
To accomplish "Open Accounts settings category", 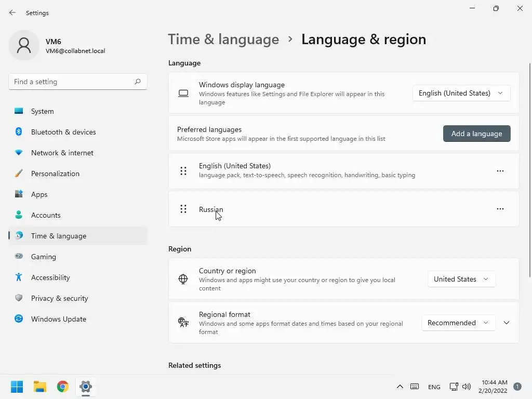I will (78, 215).
